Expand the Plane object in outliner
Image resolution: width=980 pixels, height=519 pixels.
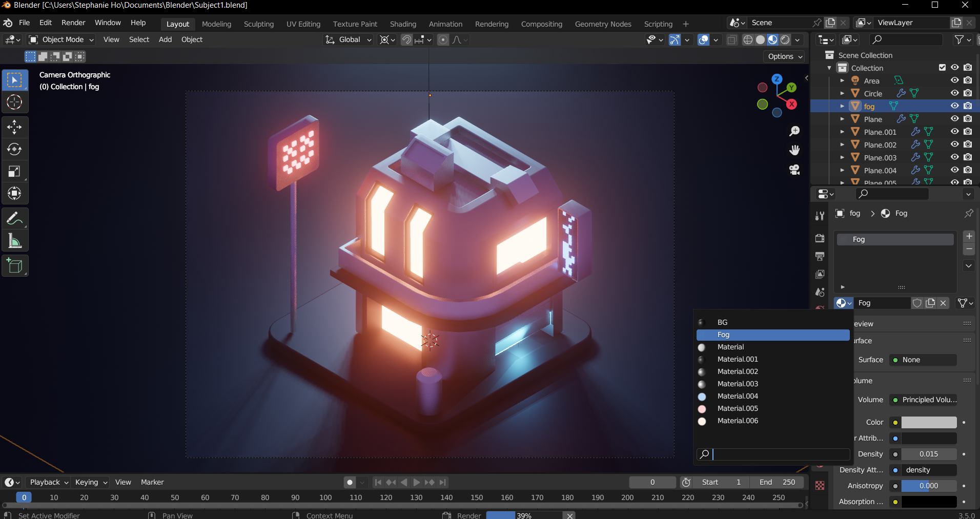(842, 119)
